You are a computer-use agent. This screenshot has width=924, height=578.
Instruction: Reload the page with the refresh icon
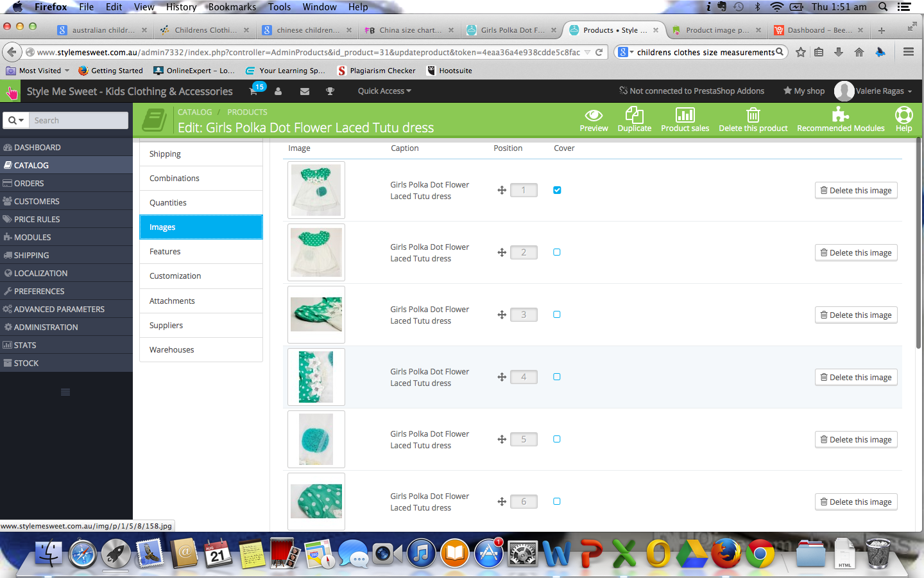coord(599,52)
